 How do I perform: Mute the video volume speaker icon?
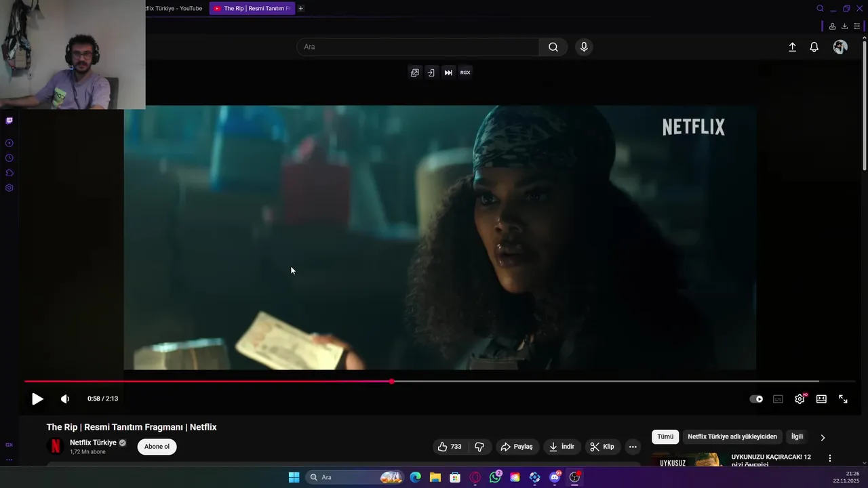coord(65,399)
